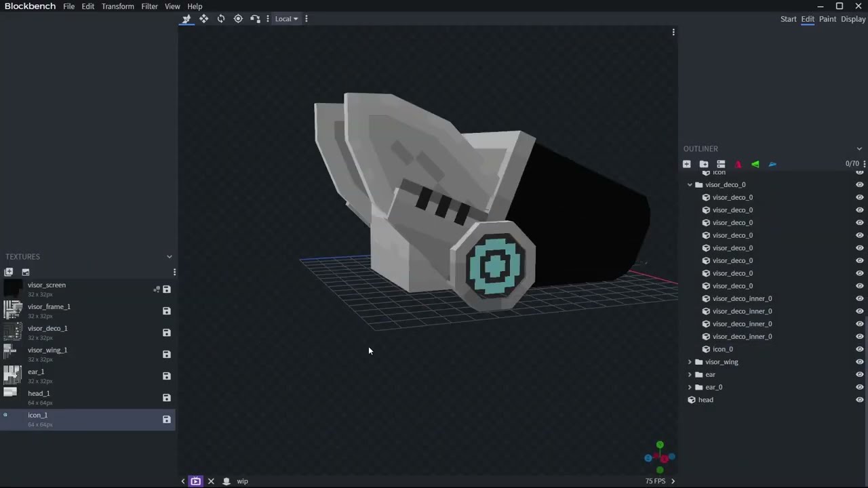Select the Rotate tool
This screenshot has height=488, width=868.
tap(221, 19)
